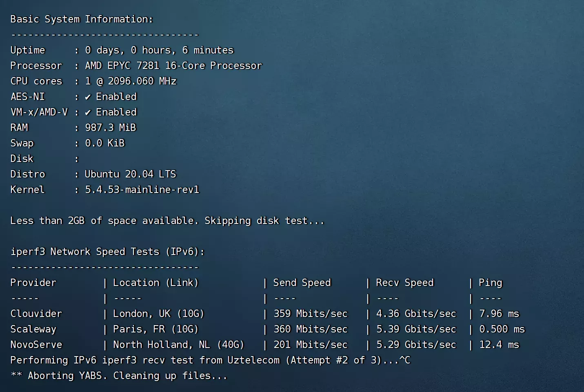Click the Clouvider provider entry
Viewport: 584px width, 392px height.
pos(36,314)
